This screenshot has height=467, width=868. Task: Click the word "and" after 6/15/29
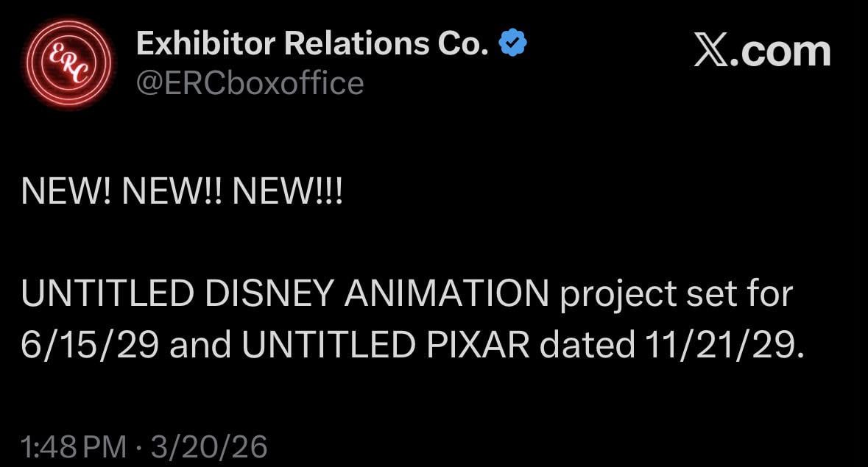point(200,346)
